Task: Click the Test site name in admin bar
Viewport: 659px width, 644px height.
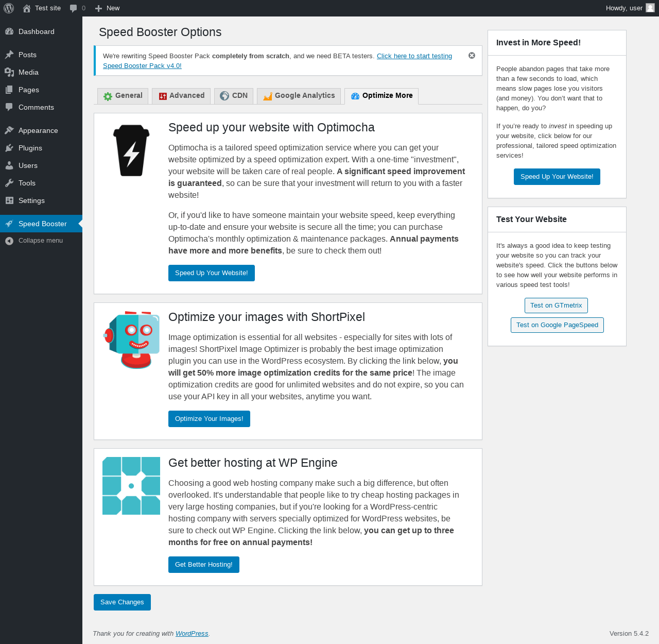Action: tap(48, 8)
